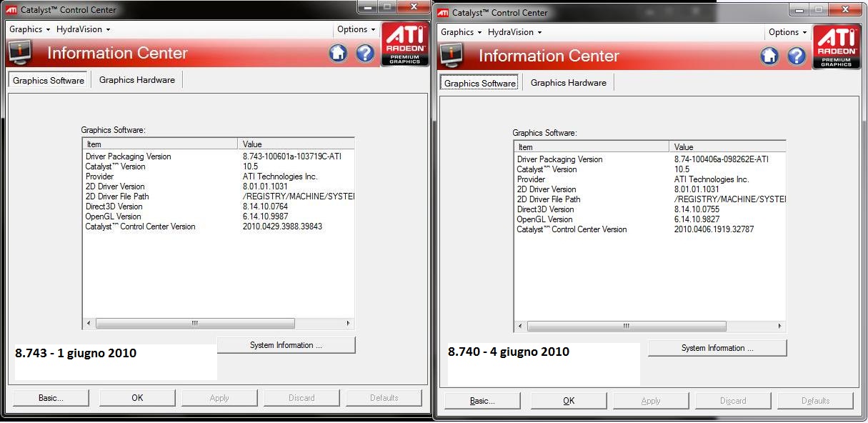Select the Direct3D value 8.14.10.0755
Viewport: 868px width, 423px height.
click(697, 209)
